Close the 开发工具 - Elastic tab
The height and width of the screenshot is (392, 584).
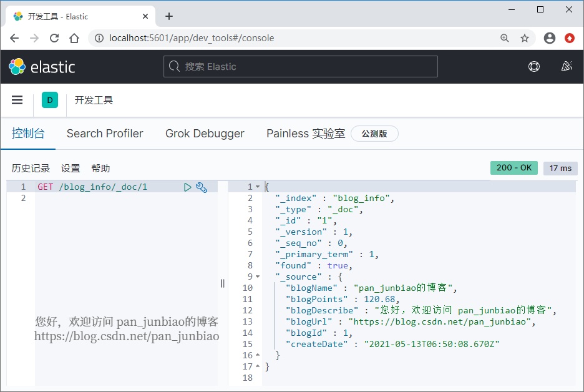(x=145, y=16)
